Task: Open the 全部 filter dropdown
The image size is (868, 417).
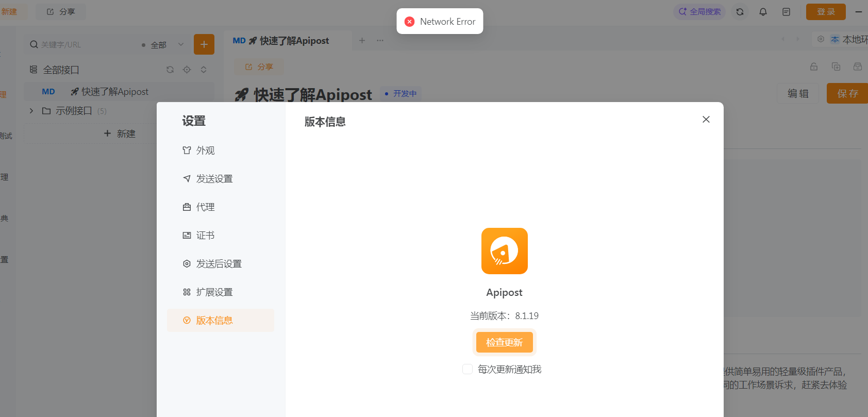Action: click(163, 45)
